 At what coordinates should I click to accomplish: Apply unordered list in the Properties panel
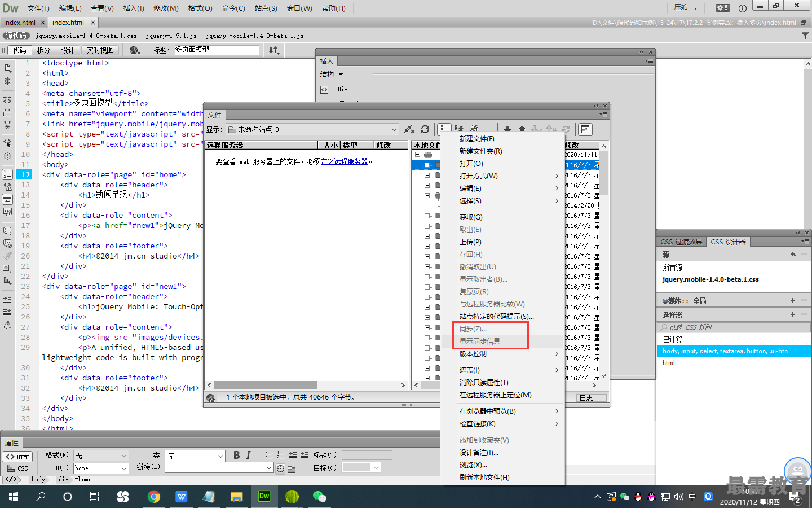tap(269, 455)
